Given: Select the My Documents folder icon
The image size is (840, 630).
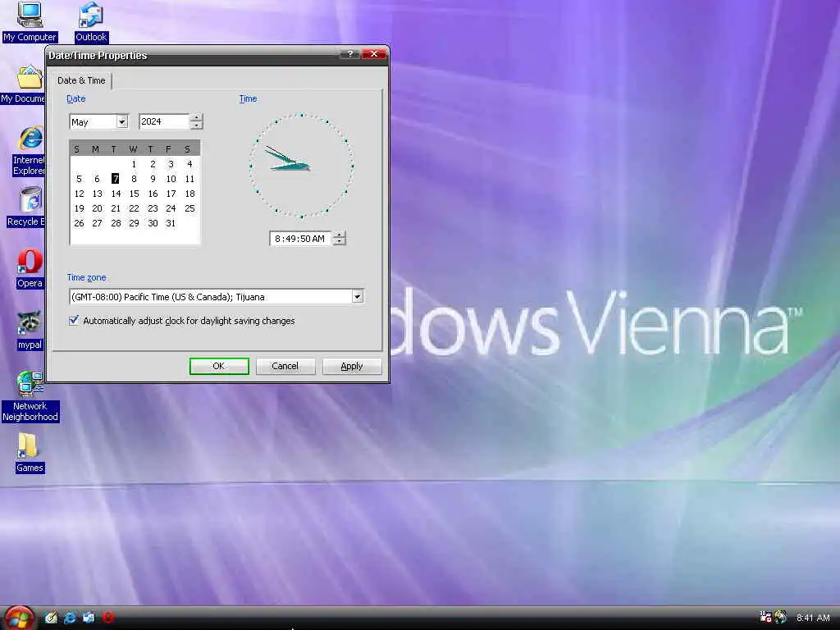Looking at the screenshot, I should coord(30,77).
